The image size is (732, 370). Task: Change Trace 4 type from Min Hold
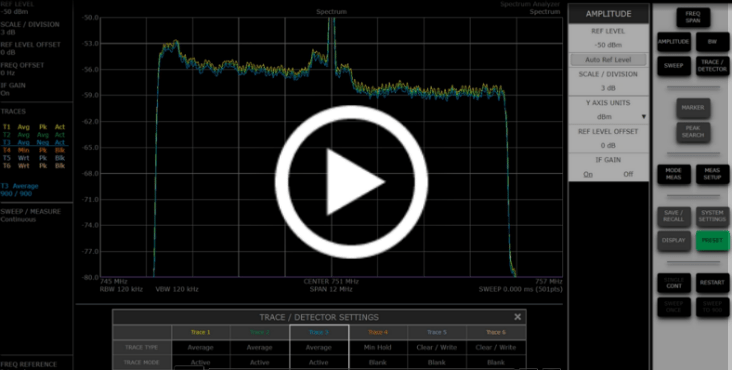[378, 348]
